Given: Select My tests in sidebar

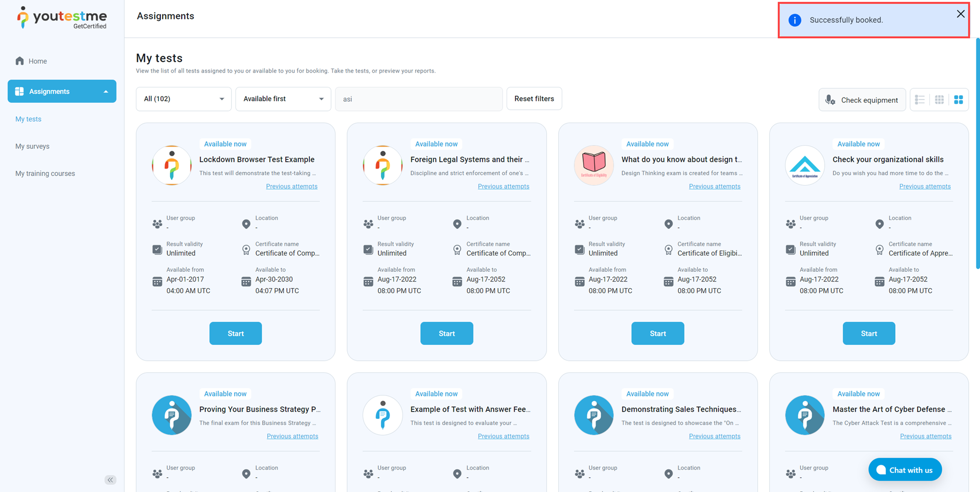Looking at the screenshot, I should click(x=28, y=119).
